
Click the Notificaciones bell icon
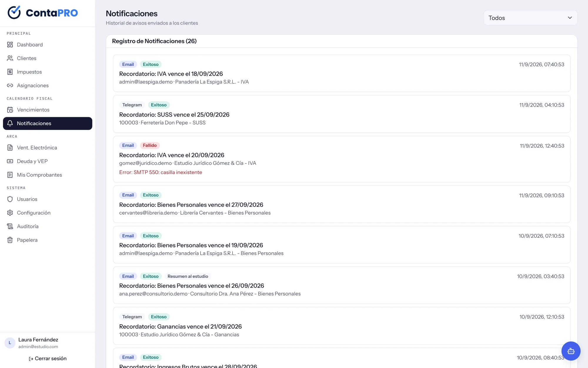10,123
